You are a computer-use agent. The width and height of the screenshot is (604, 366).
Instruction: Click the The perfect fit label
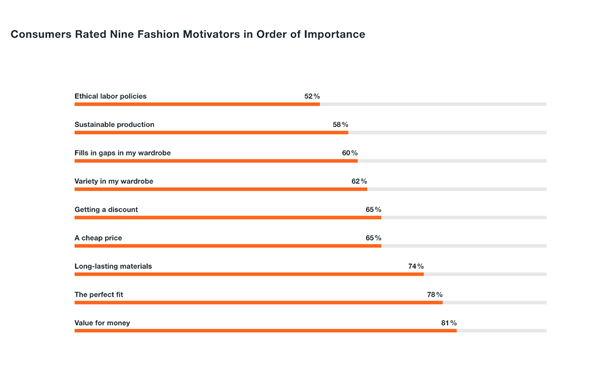(99, 295)
